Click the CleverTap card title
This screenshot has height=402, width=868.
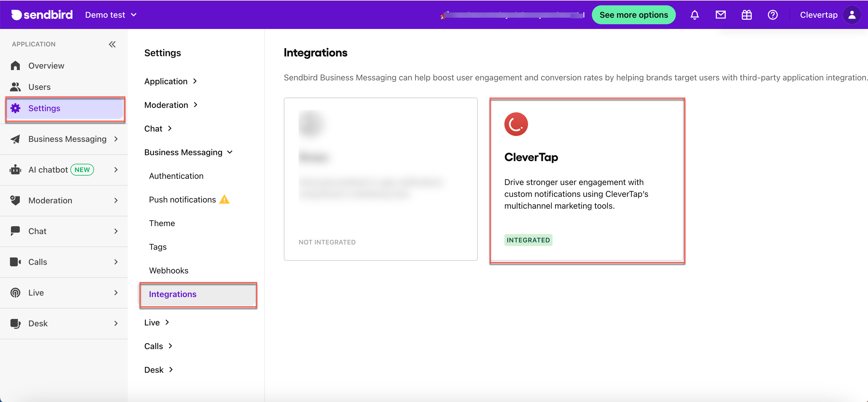(531, 157)
